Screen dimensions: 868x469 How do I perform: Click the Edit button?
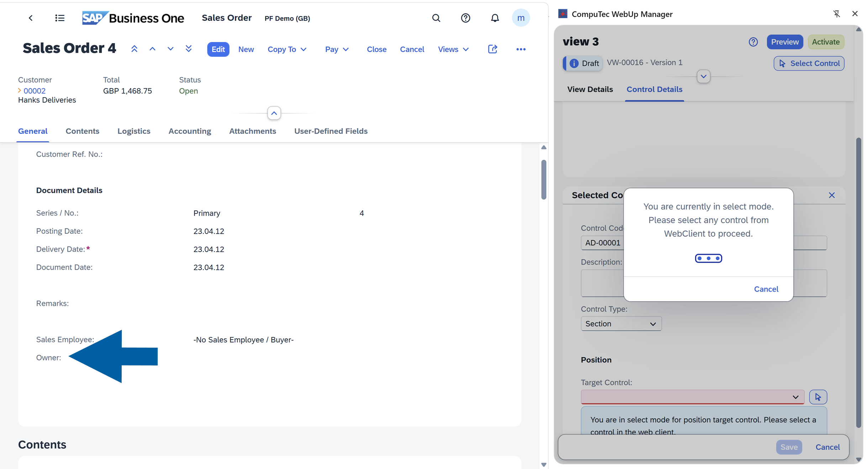218,49
